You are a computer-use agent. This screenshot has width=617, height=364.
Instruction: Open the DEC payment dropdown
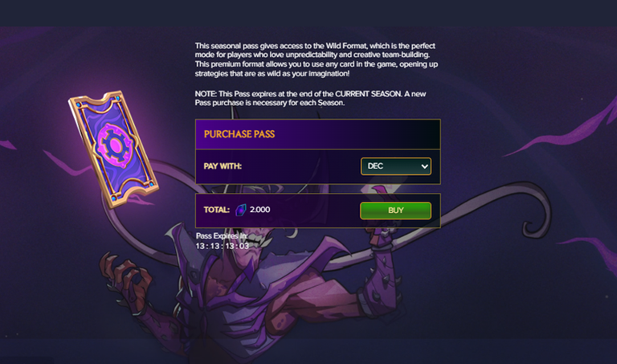396,166
